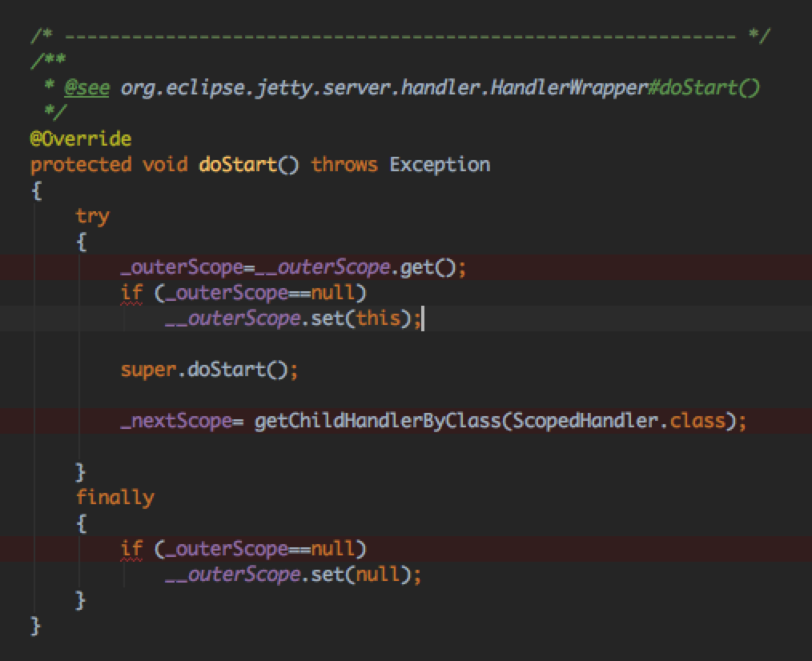Click the dashed separator comment line

click(400, 37)
